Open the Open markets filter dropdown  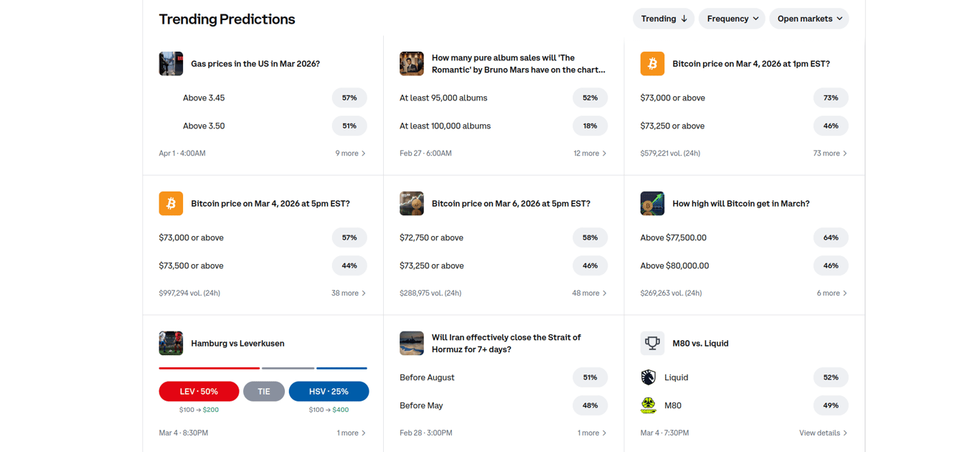tap(809, 18)
